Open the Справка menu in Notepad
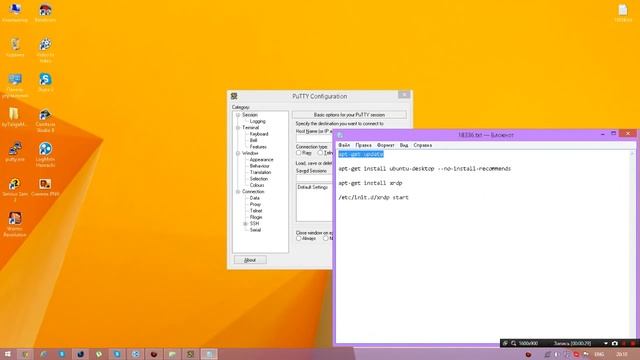 pos(422,145)
